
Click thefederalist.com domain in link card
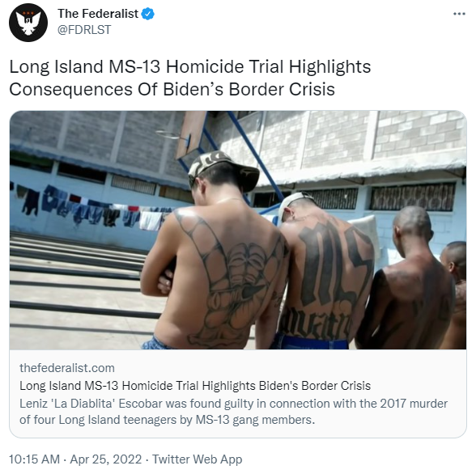(x=67, y=368)
